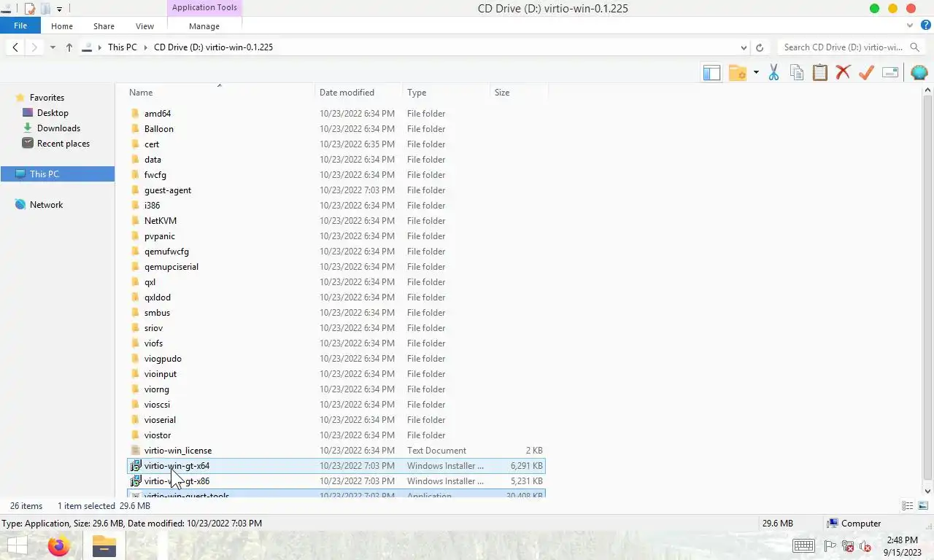Toggle the preview pane layout icon
The image size is (934, 560).
711,73
